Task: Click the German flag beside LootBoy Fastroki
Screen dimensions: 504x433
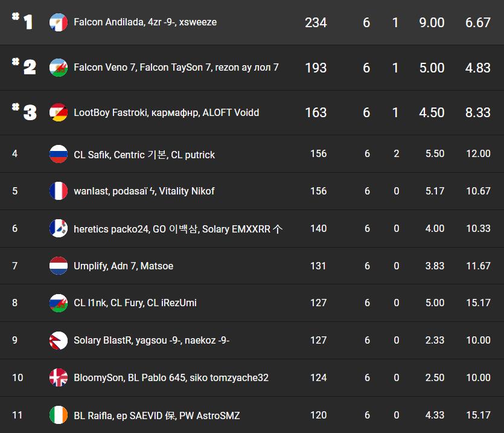Action: [x=59, y=112]
